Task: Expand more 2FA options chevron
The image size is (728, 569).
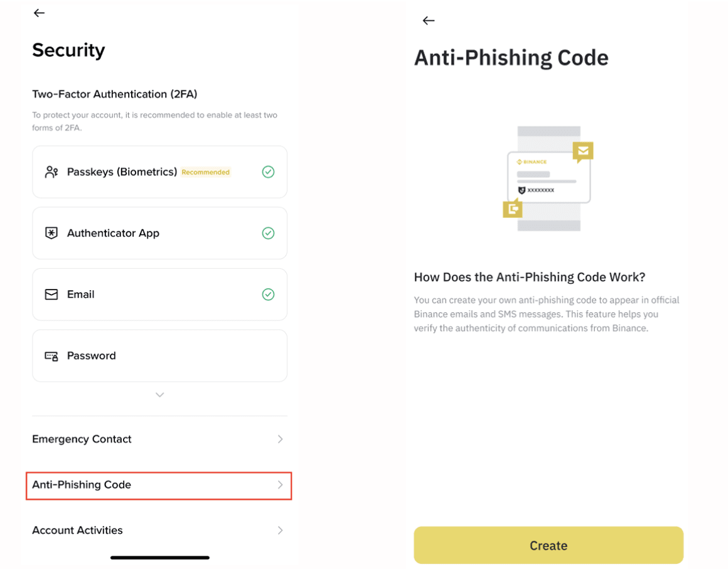Action: click(x=159, y=395)
